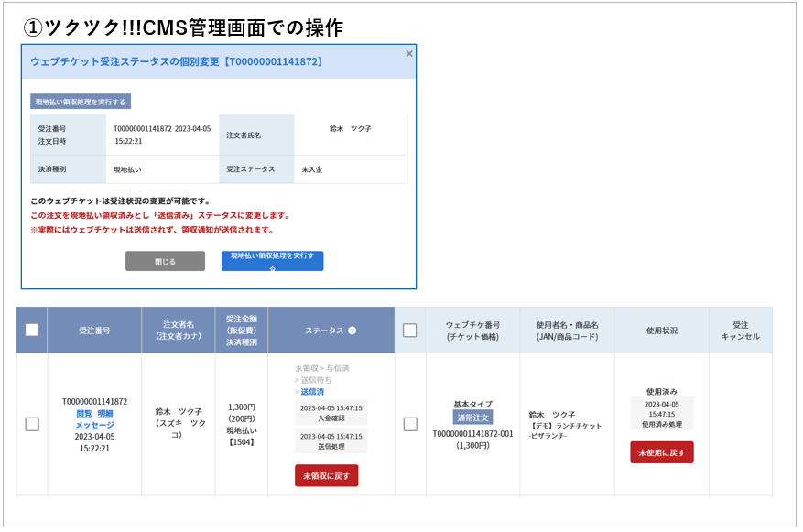This screenshot has height=532, width=803.
Task: Click 現地払い value beside 決済種別 in dialog
Action: click(127, 169)
